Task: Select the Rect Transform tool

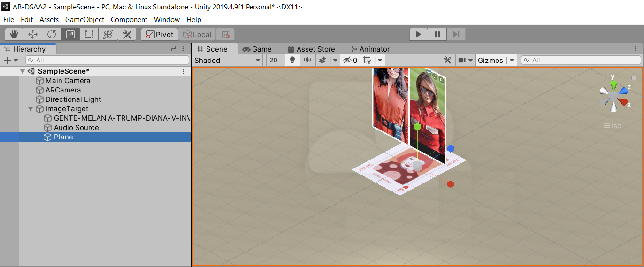Action: [x=89, y=34]
